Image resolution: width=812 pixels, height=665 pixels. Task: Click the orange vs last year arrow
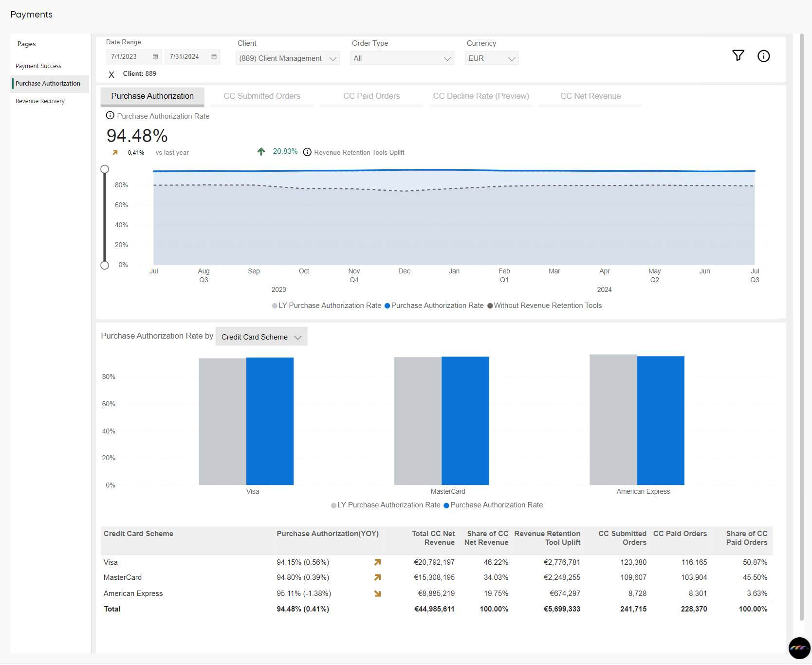115,152
